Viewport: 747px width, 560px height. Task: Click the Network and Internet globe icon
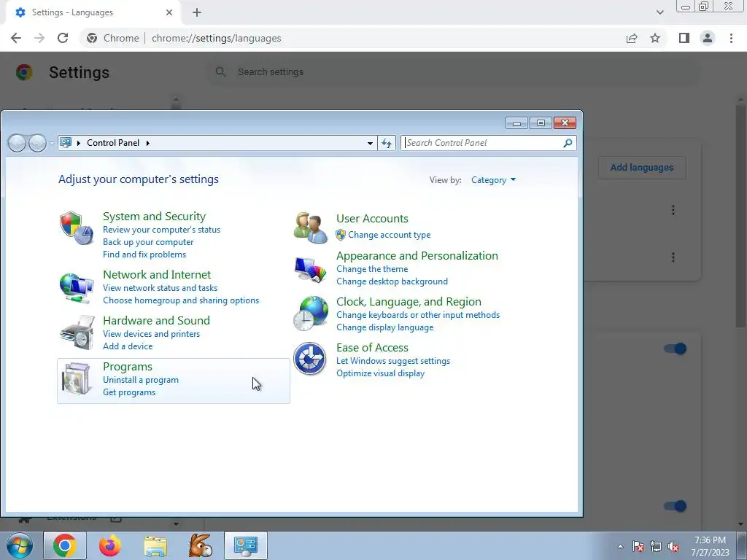tap(76, 287)
